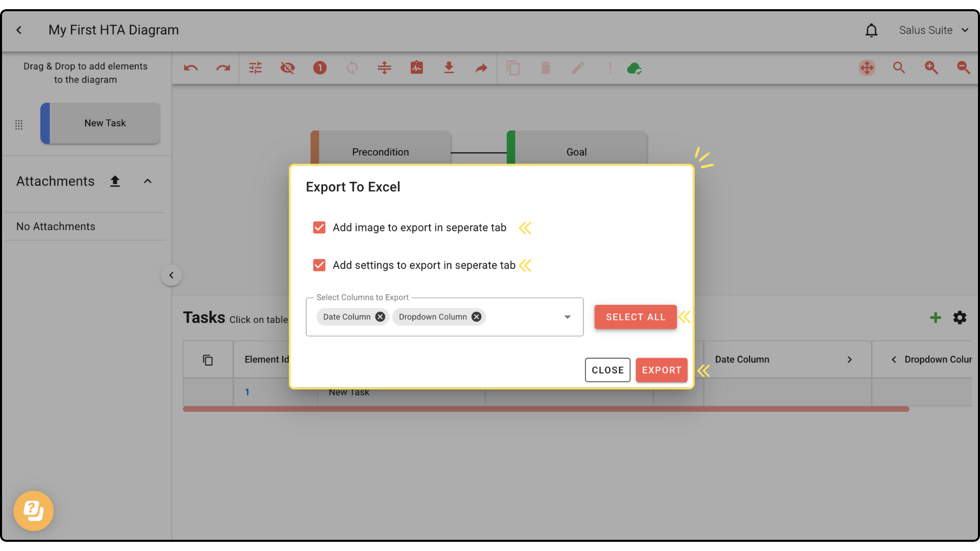Click the red horizontal table scrollbar
Viewport: 980px width, 551px height.
[546, 409]
